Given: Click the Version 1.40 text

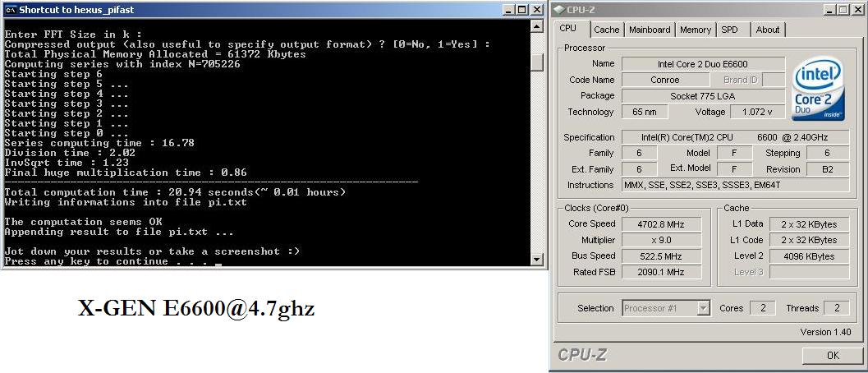Looking at the screenshot, I should coord(824,332).
